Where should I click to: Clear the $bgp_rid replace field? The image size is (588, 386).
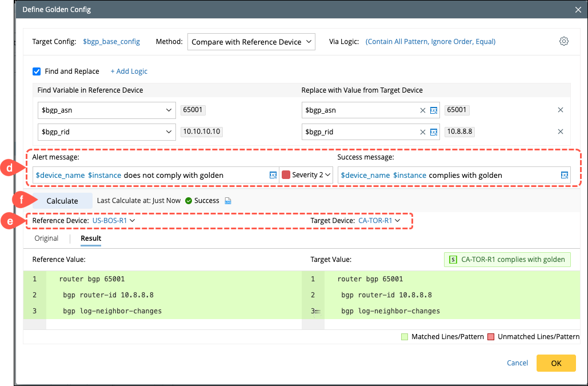point(423,132)
